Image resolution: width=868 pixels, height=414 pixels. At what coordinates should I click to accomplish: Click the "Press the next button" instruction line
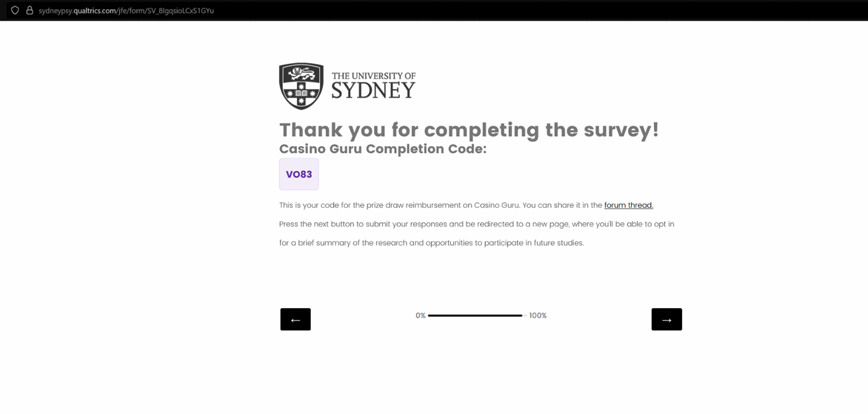[476, 224]
